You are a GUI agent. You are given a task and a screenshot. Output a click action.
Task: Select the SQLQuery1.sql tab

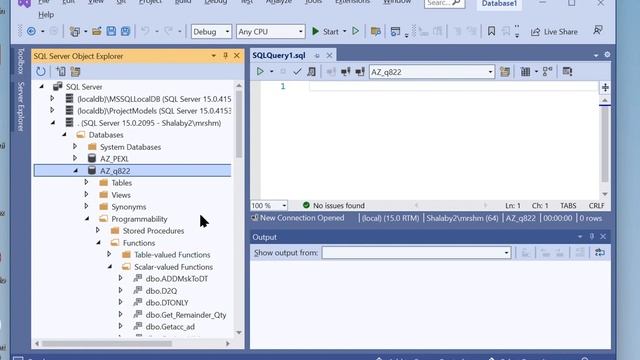[x=279, y=55]
